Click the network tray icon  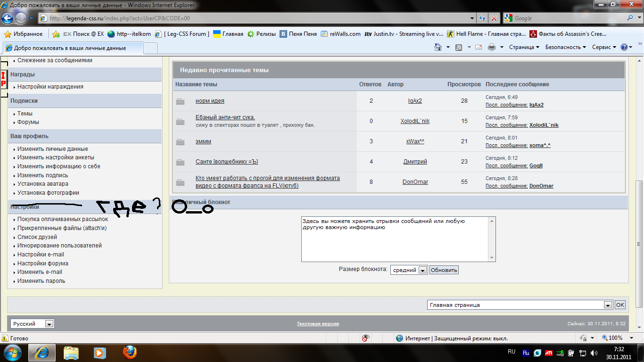coord(583,353)
